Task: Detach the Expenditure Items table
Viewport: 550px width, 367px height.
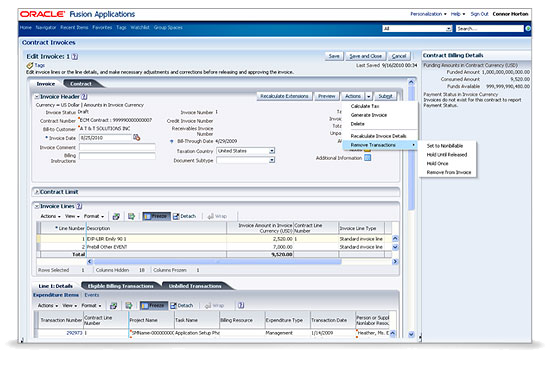Action: coord(182,306)
